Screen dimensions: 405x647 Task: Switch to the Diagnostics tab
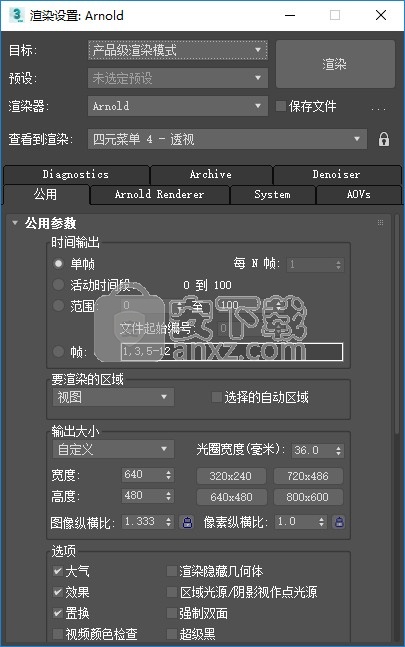[x=76, y=175]
